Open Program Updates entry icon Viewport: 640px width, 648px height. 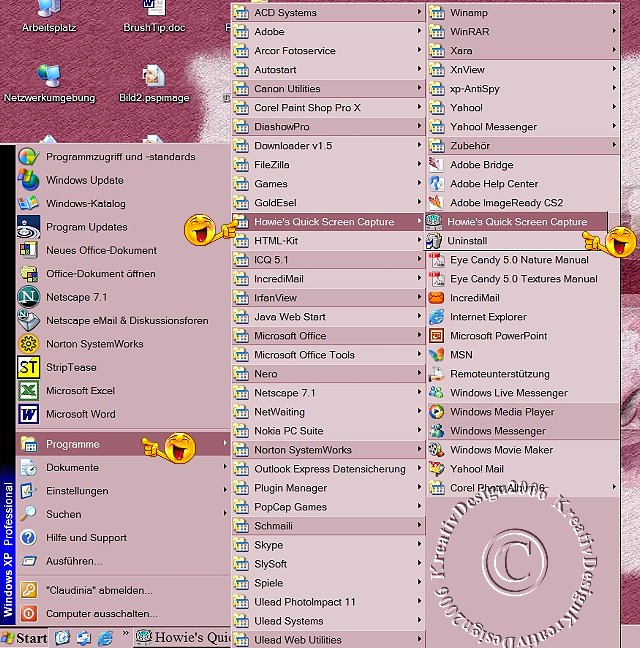[28, 227]
